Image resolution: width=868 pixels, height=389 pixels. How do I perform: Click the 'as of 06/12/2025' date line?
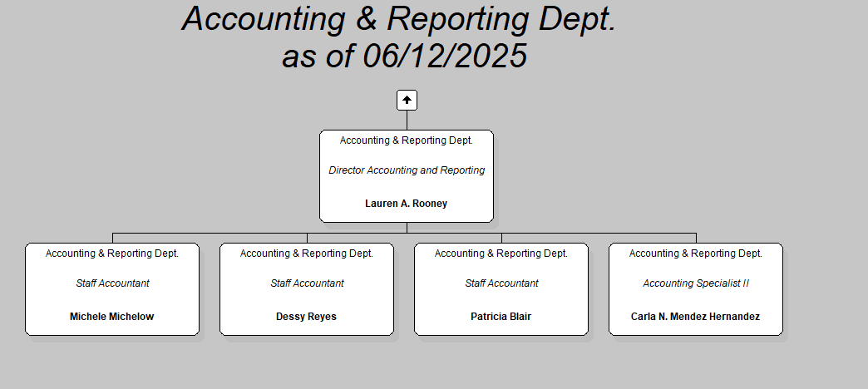point(405,56)
